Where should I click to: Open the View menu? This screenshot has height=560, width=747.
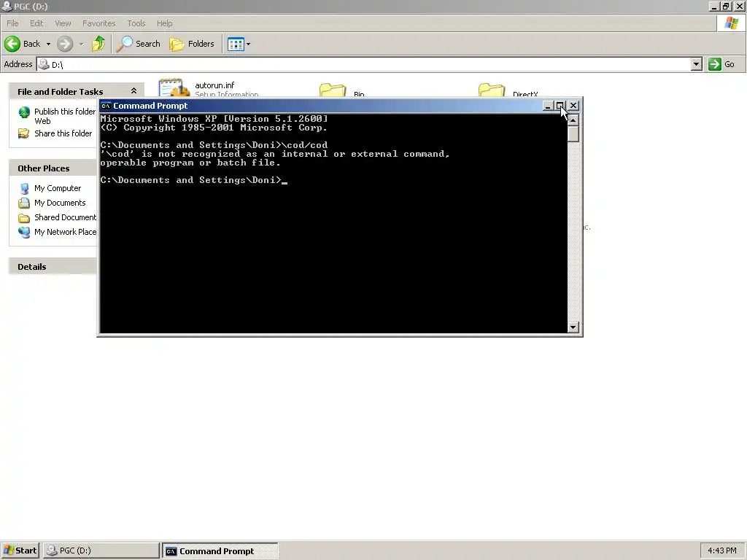point(63,23)
